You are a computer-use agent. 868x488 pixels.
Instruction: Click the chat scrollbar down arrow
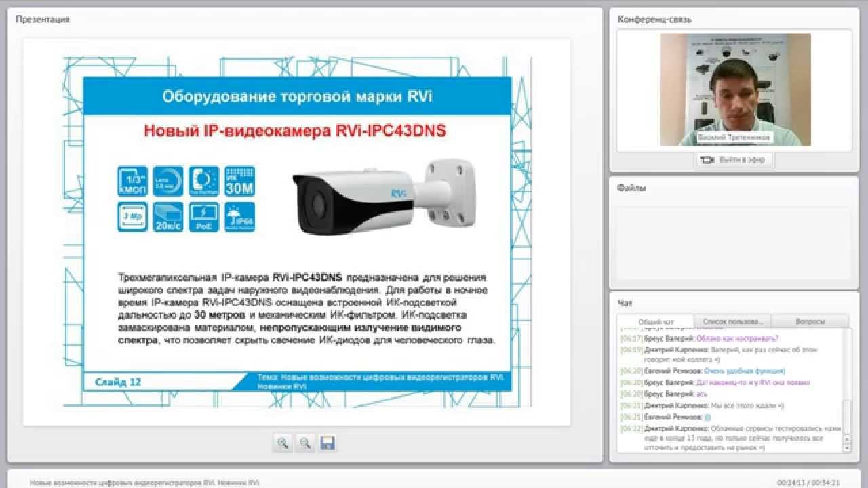tap(846, 448)
